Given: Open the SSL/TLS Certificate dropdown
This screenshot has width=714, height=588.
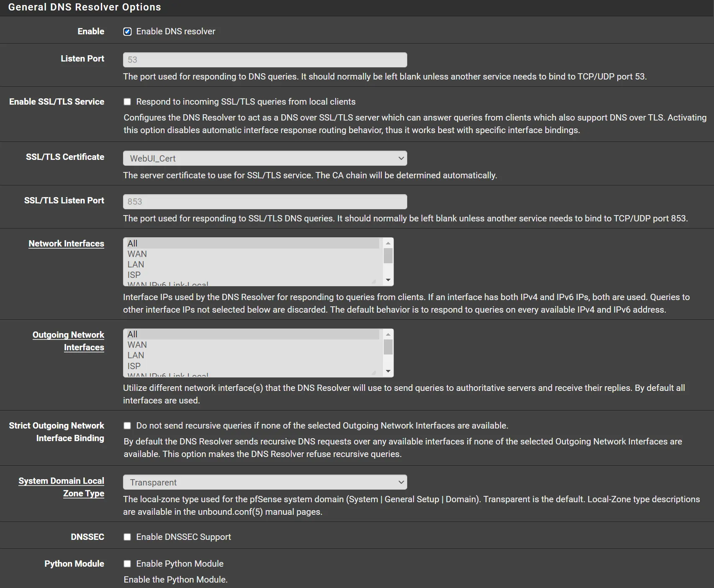Looking at the screenshot, I should (x=265, y=158).
